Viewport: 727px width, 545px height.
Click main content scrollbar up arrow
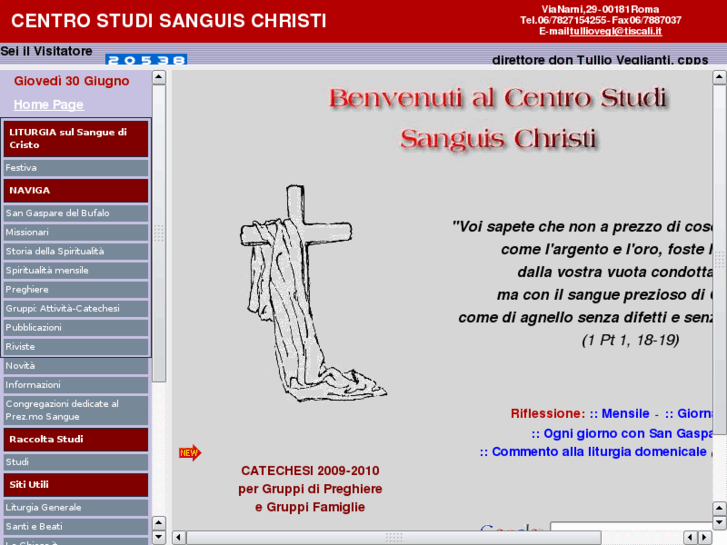click(720, 77)
